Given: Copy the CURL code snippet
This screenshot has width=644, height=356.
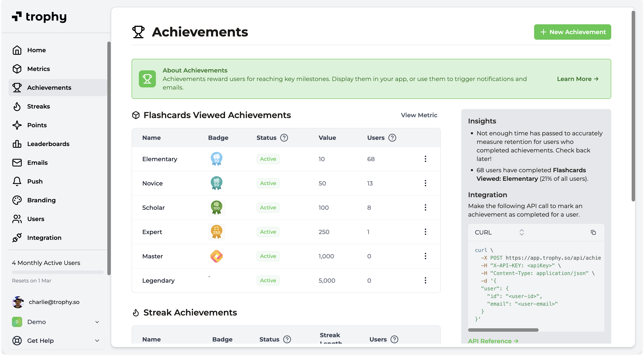Looking at the screenshot, I should [593, 232].
